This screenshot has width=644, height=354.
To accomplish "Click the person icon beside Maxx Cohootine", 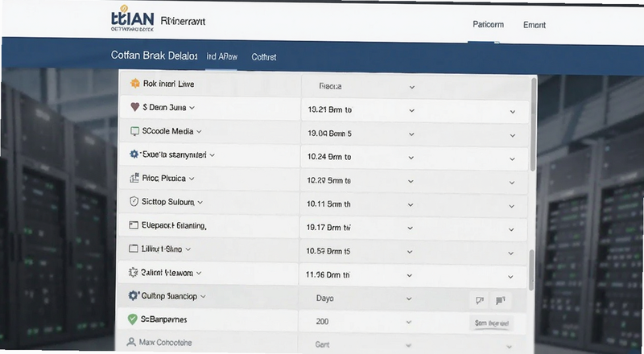I will point(131,342).
